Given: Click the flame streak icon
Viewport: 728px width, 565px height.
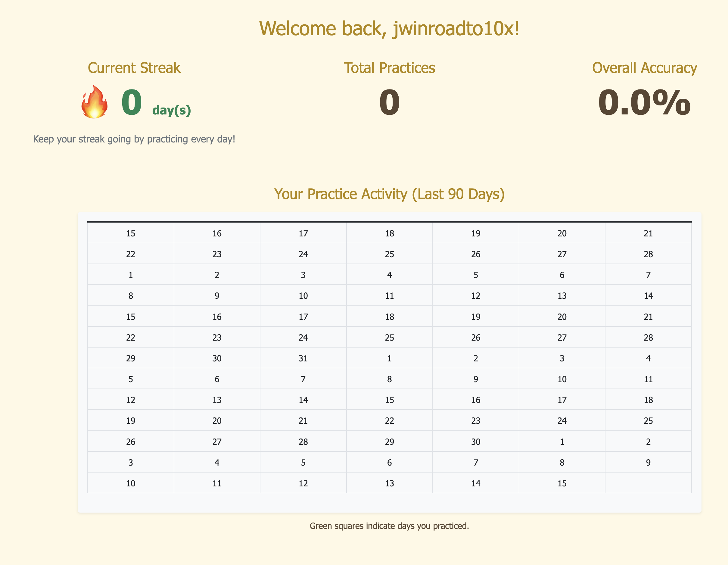Looking at the screenshot, I should 94,102.
